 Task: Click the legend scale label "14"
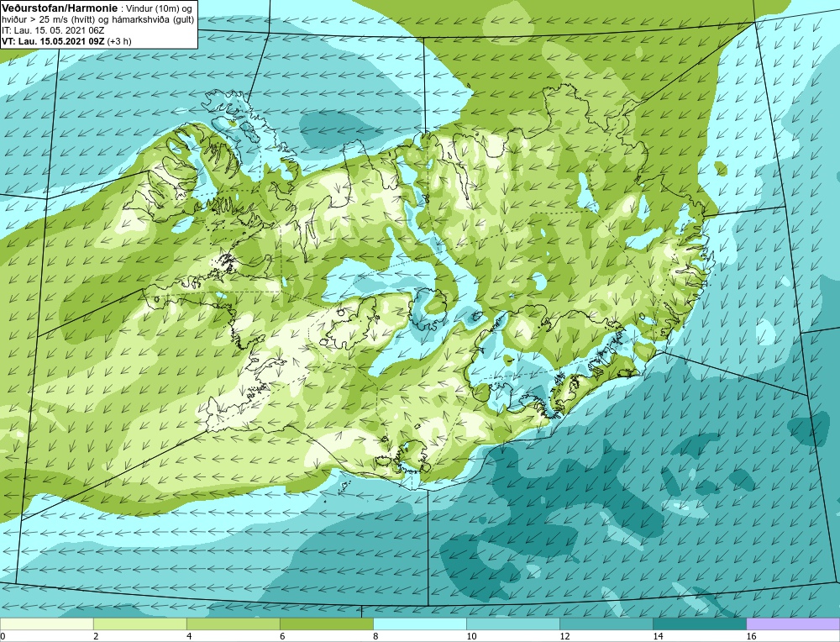(658, 636)
